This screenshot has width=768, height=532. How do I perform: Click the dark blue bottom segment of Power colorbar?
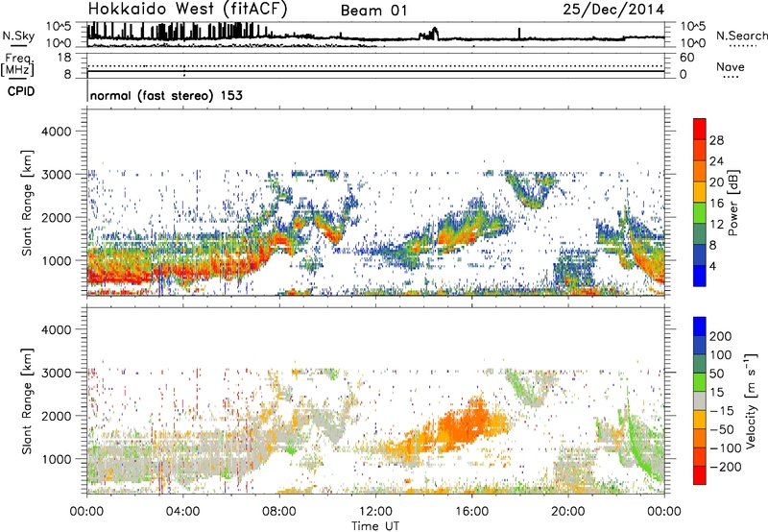[x=700, y=276]
